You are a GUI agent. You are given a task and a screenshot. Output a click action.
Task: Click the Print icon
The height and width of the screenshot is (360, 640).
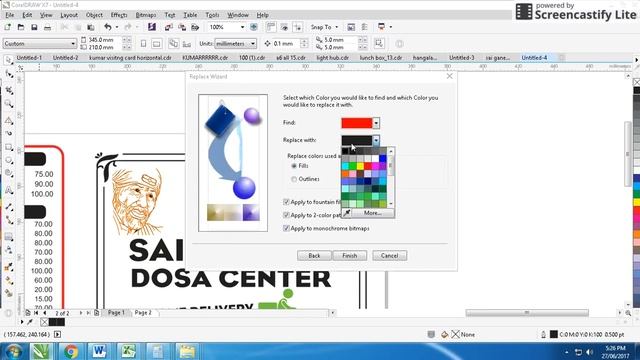pyautogui.click(x=48, y=27)
